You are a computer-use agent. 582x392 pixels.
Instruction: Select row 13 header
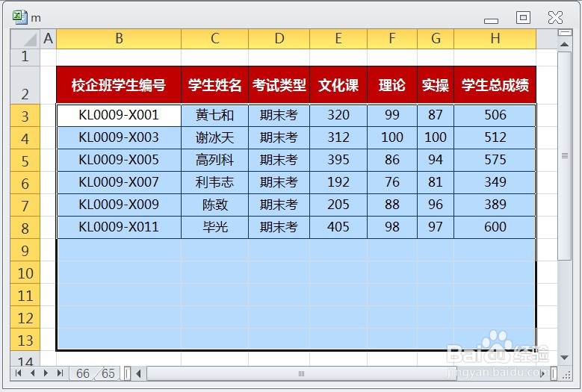coord(25,340)
